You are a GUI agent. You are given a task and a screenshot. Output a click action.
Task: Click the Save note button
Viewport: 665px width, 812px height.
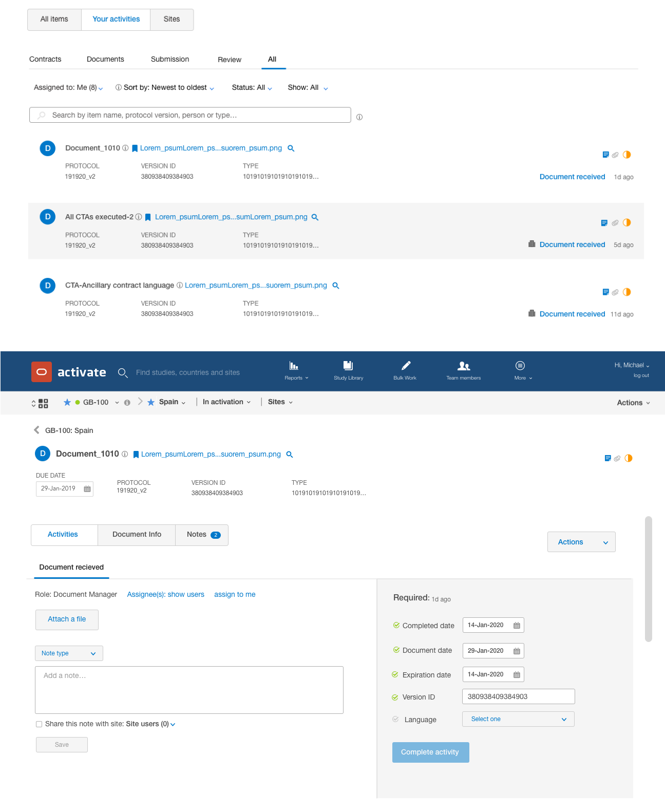[x=62, y=745]
